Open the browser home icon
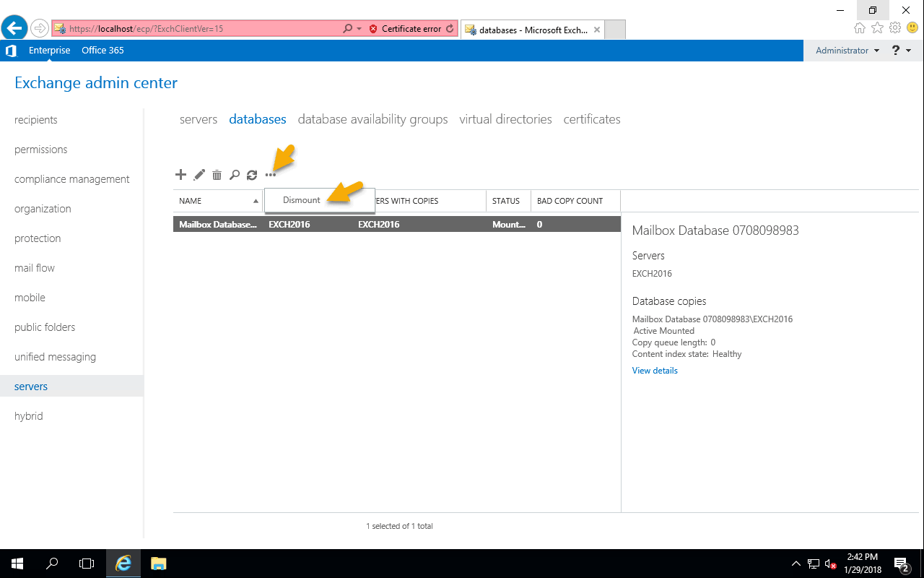Viewport: 924px width, 578px height. (x=860, y=28)
